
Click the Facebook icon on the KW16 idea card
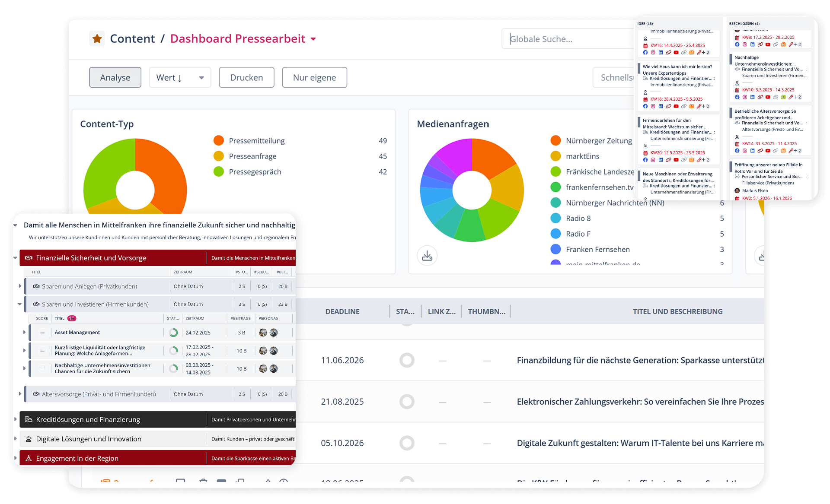coord(645,52)
